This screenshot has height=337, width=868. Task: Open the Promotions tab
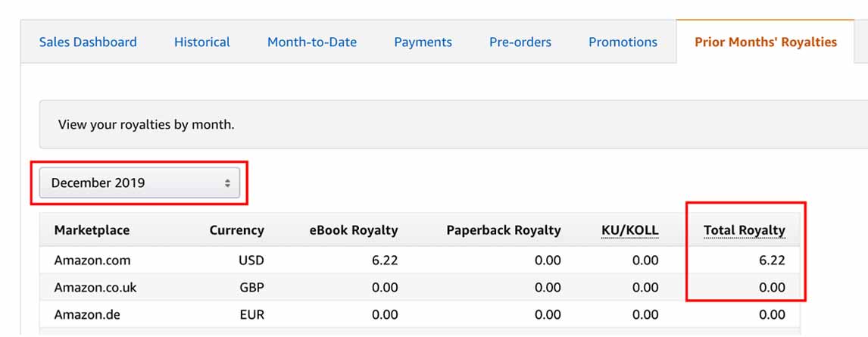tap(623, 42)
